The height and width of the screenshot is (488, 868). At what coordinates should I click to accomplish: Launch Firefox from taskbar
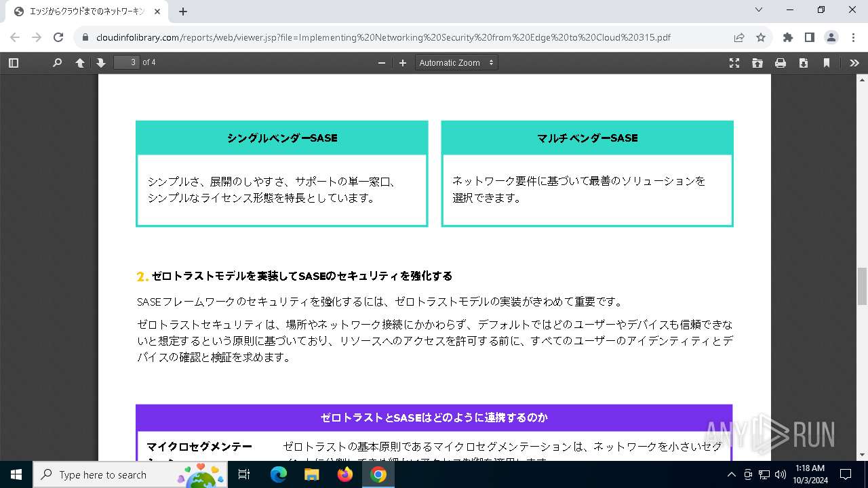click(x=345, y=474)
